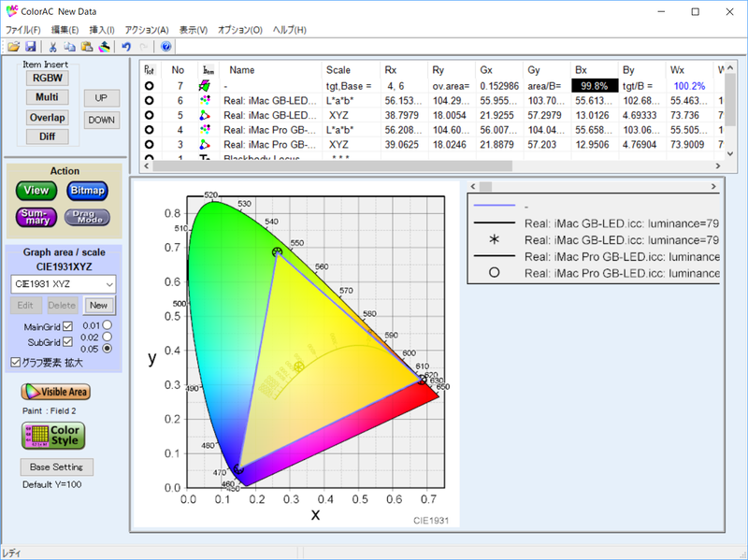The height and width of the screenshot is (560, 748).
Task: Save data with the floppy disk icon
Action: click(30, 46)
